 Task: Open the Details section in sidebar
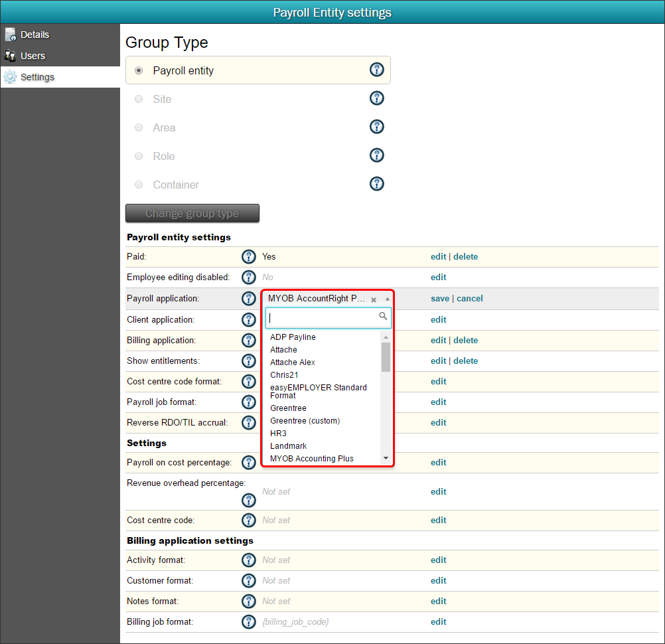[x=60, y=35]
